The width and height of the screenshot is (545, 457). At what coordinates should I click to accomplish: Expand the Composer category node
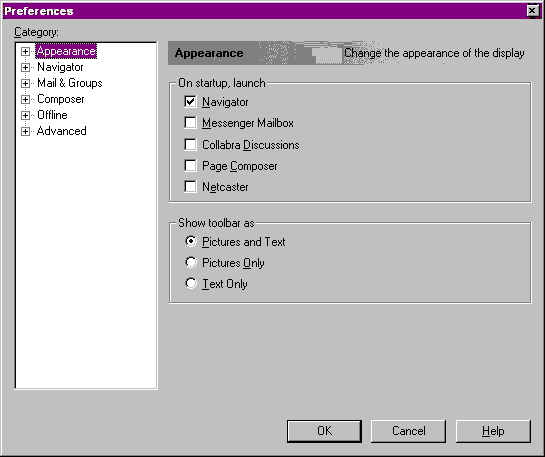(25, 99)
